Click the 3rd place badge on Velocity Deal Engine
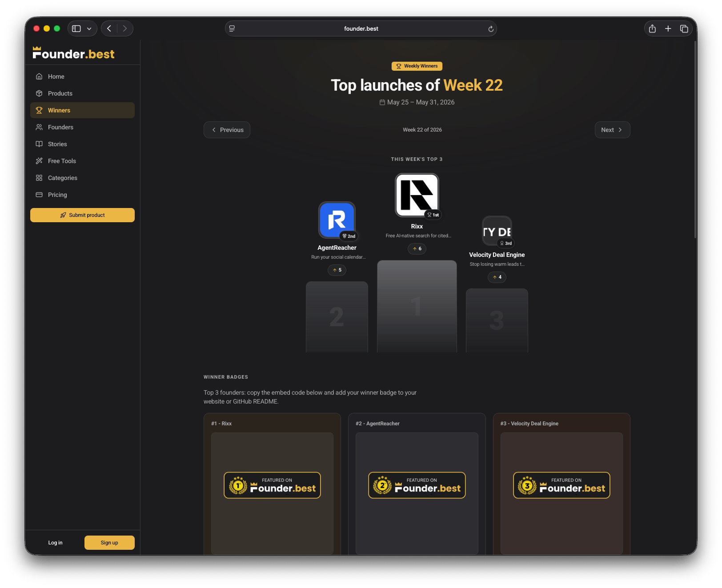The image size is (722, 588). (x=506, y=244)
